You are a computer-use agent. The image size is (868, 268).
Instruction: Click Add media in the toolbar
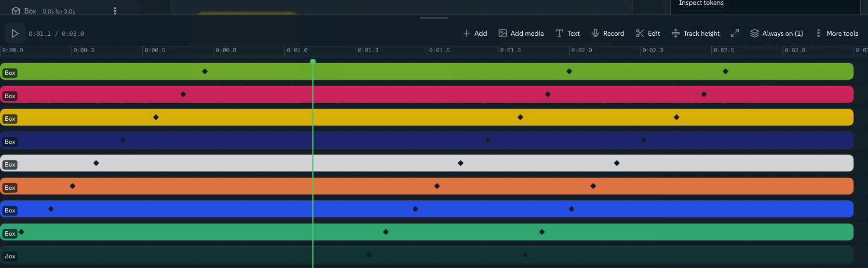(521, 33)
